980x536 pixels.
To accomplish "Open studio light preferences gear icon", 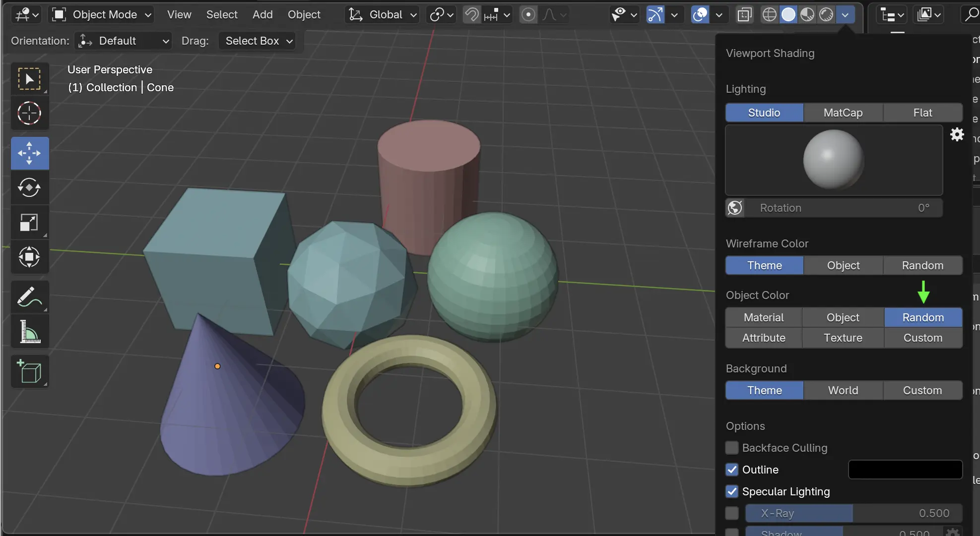I will pos(957,134).
